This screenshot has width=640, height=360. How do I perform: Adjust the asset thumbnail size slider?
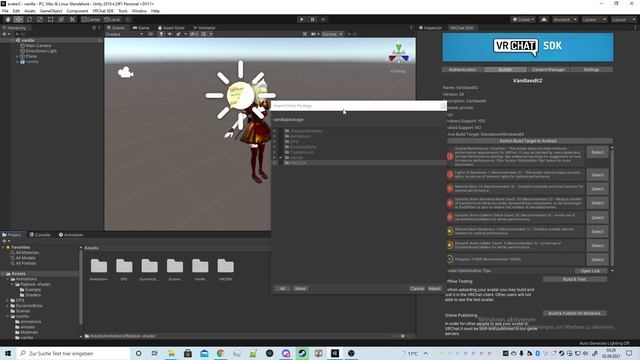point(402,336)
